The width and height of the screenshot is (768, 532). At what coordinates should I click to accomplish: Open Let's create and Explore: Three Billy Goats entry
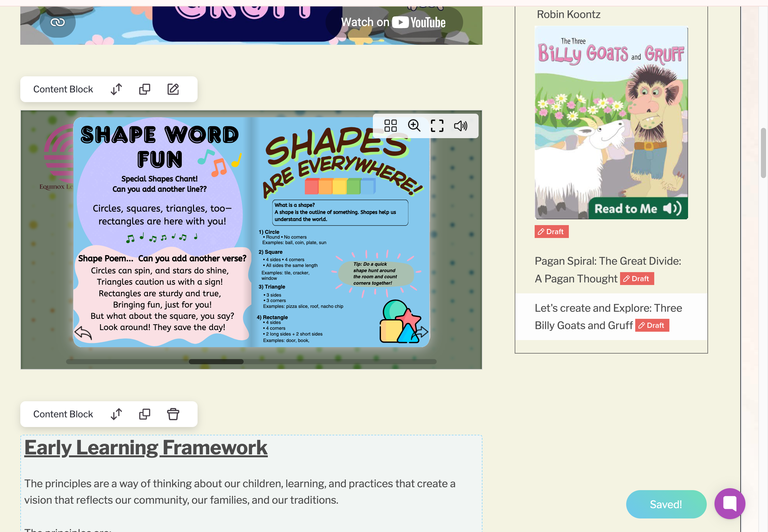[x=608, y=317]
